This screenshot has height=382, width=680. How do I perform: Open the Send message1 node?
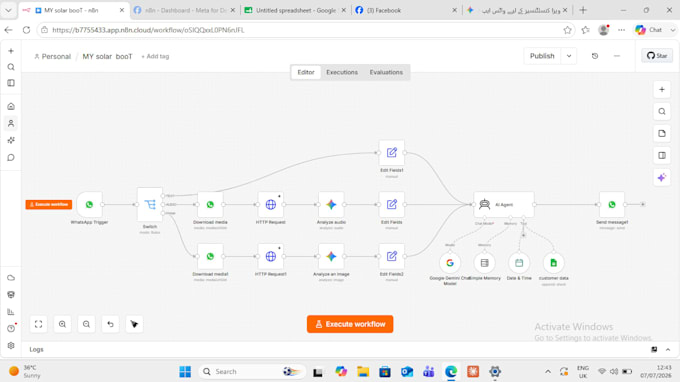click(611, 204)
